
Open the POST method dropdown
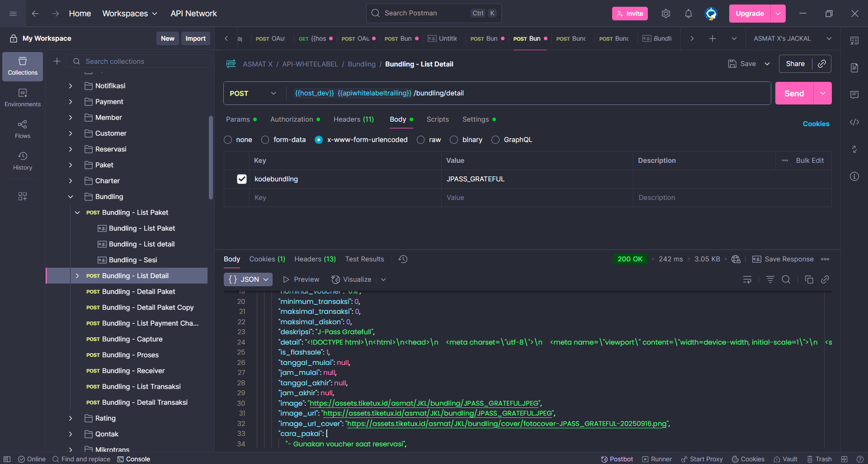coord(253,93)
